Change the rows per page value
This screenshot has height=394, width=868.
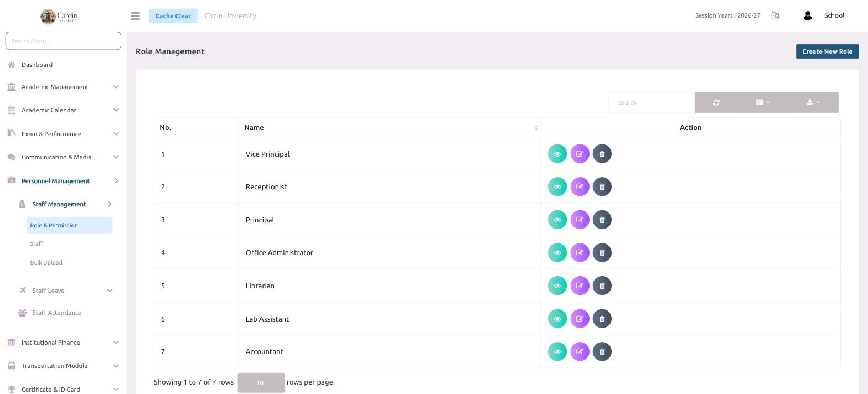(x=261, y=382)
